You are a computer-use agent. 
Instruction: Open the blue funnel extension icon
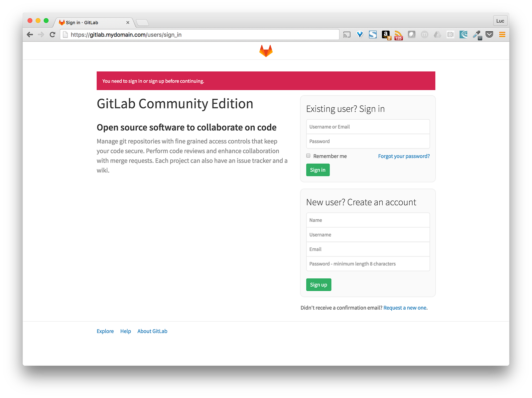pyautogui.click(x=360, y=35)
